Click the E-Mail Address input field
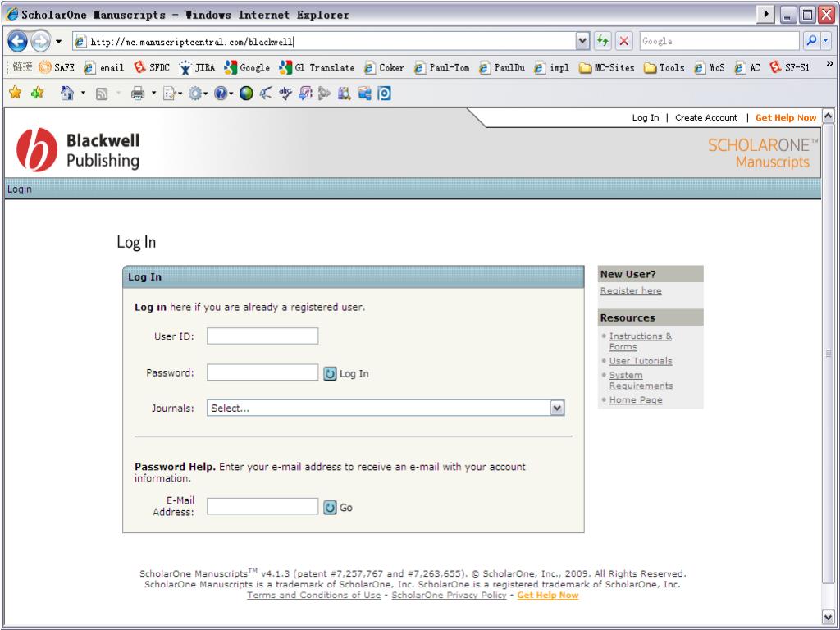The image size is (840, 630). click(x=262, y=506)
